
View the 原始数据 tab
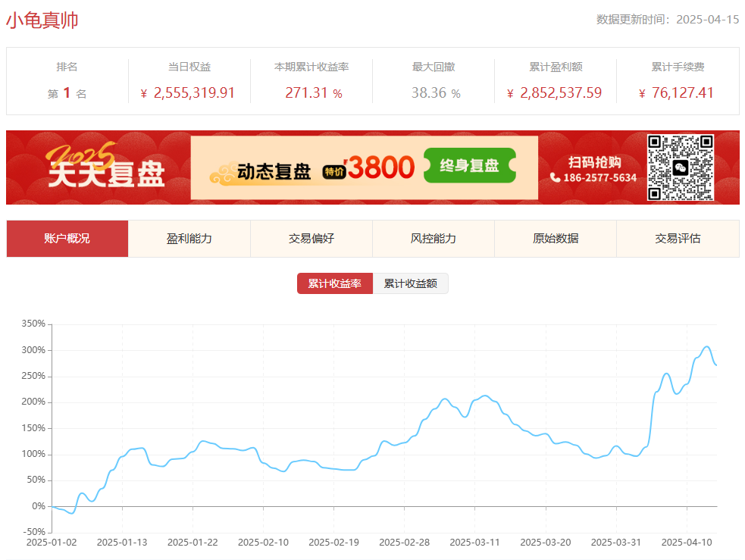point(556,239)
